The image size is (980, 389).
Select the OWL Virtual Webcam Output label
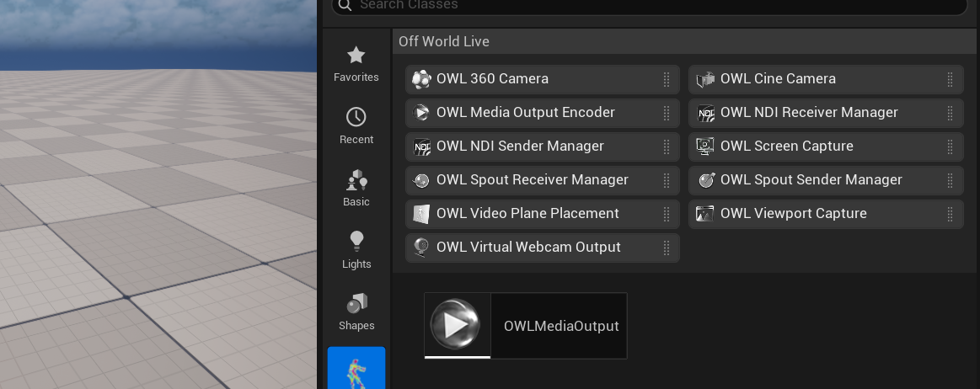click(x=528, y=248)
